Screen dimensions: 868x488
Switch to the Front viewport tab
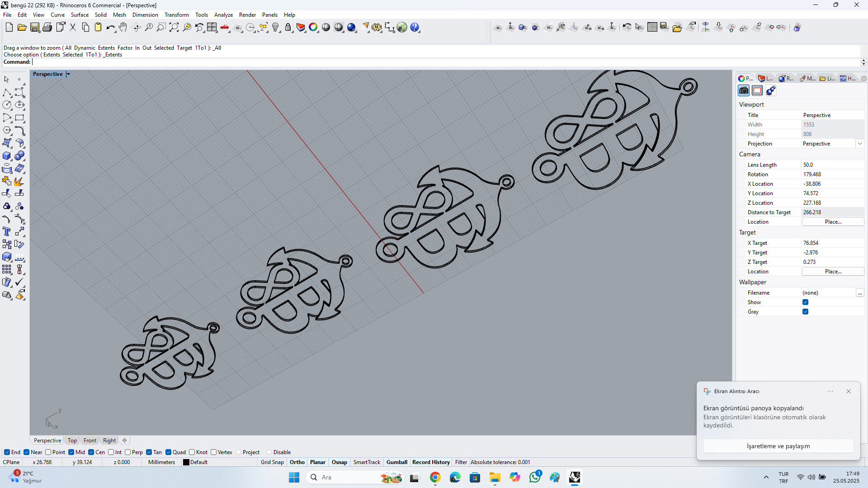pos(90,441)
